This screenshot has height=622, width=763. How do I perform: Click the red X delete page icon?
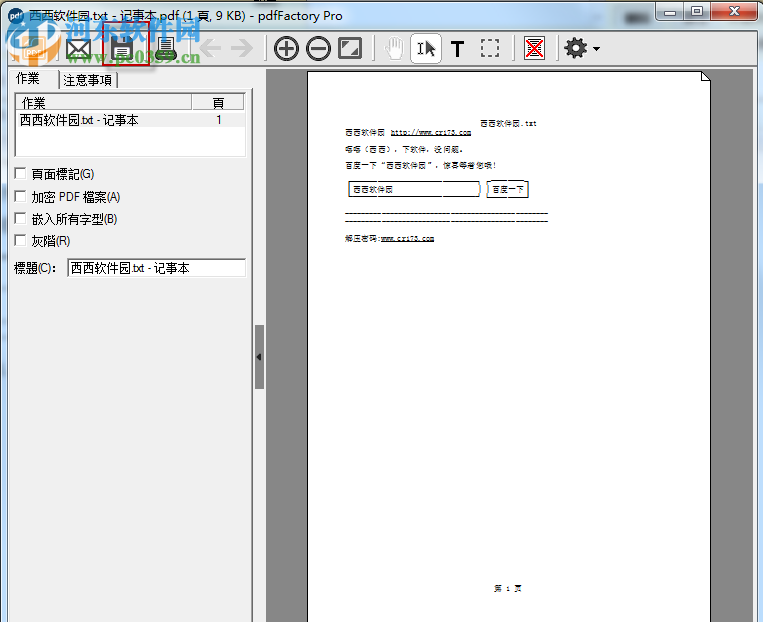pyautogui.click(x=534, y=48)
